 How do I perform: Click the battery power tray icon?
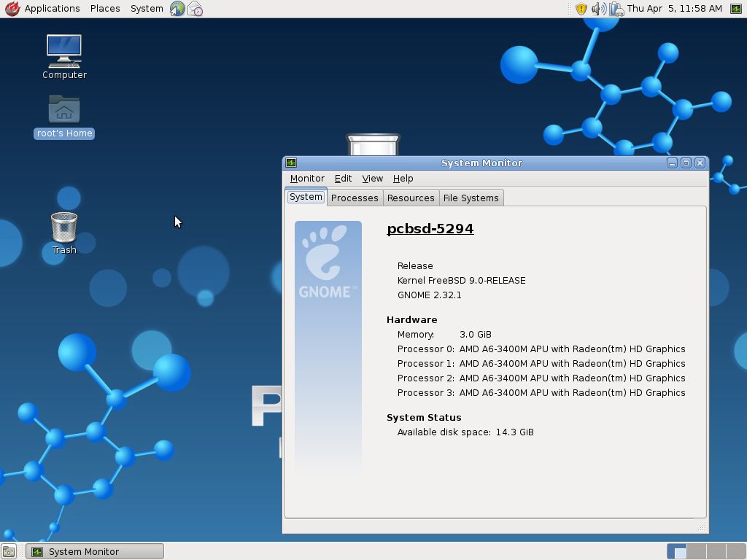pyautogui.click(x=616, y=9)
